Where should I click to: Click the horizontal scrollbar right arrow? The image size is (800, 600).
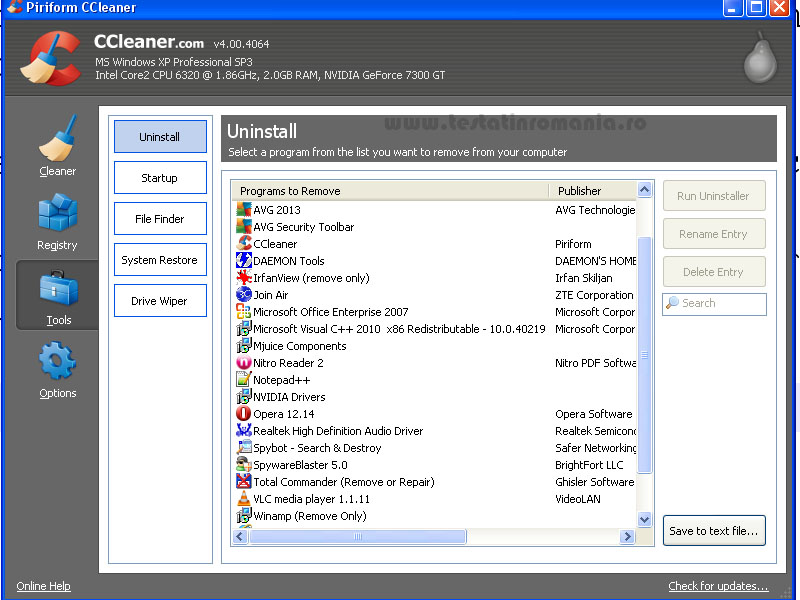[x=627, y=537]
